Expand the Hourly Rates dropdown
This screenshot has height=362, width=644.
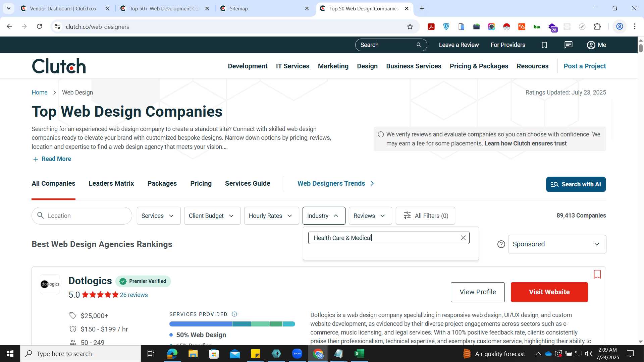[271, 216]
